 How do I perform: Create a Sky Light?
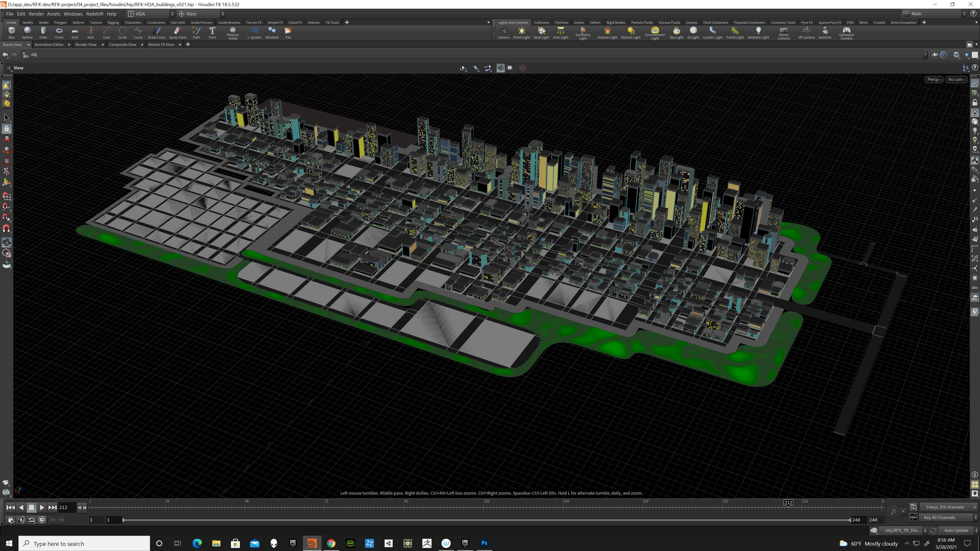676,33
